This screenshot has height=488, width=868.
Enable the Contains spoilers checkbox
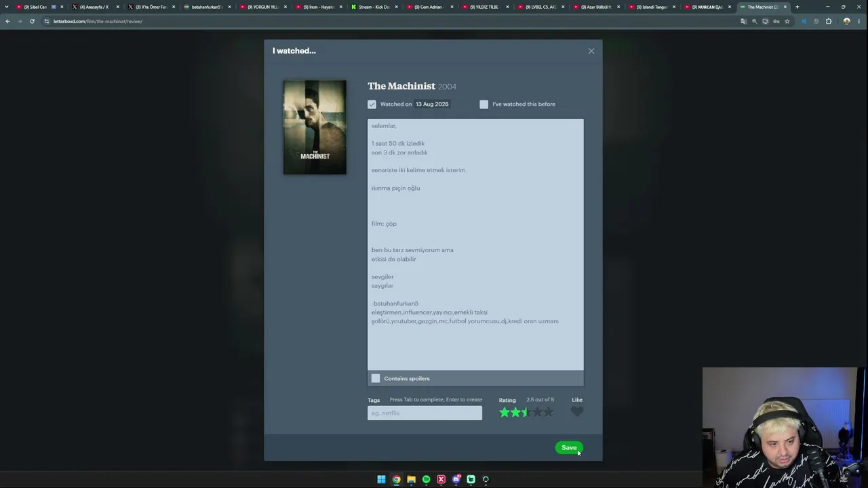coord(376,378)
